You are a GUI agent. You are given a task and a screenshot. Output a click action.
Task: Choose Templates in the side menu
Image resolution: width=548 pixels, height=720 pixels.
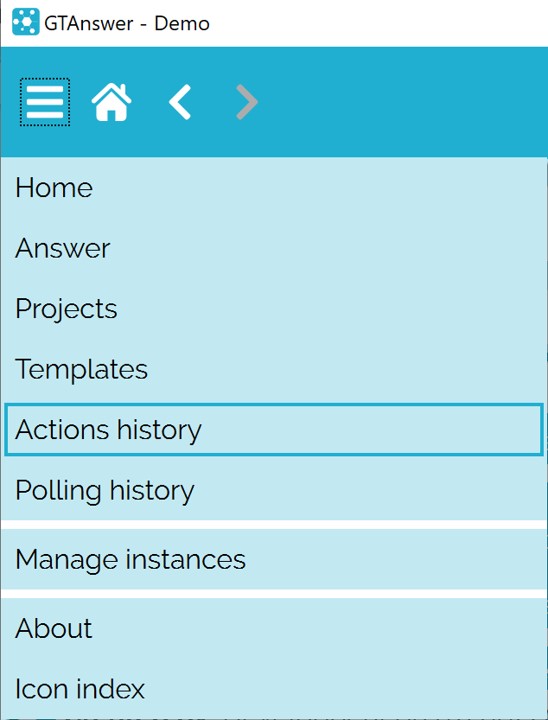pos(274,369)
